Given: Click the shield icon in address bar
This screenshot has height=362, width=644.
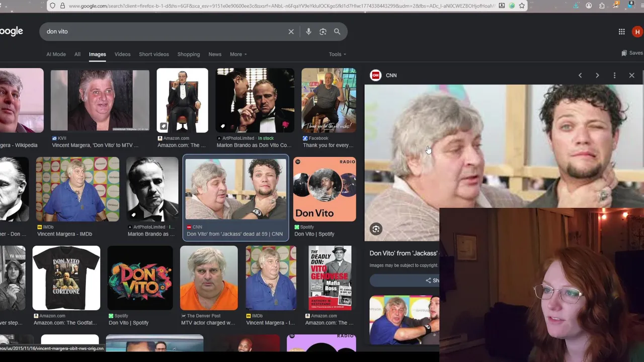Looking at the screenshot, I should (x=52, y=6).
